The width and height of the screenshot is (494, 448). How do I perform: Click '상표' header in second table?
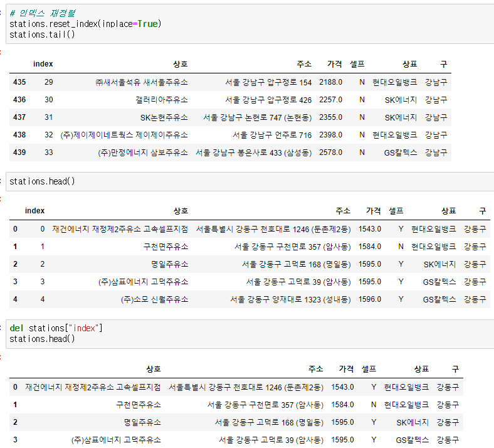(x=449, y=211)
